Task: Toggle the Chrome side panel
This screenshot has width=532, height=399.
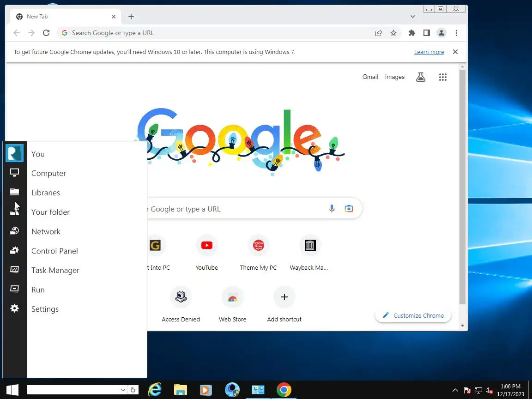Action: tap(427, 33)
